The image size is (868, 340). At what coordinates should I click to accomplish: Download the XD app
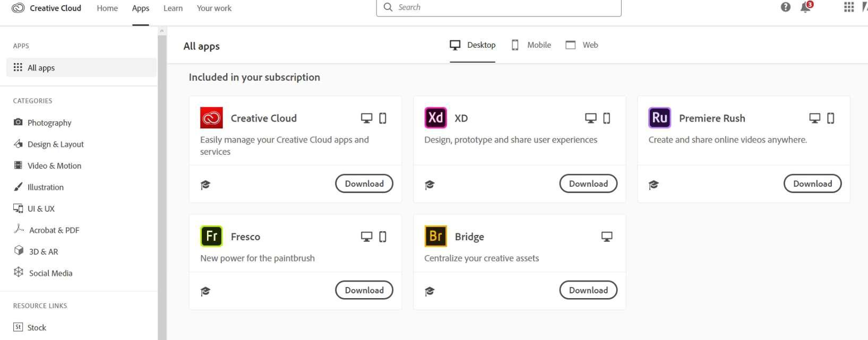588,184
